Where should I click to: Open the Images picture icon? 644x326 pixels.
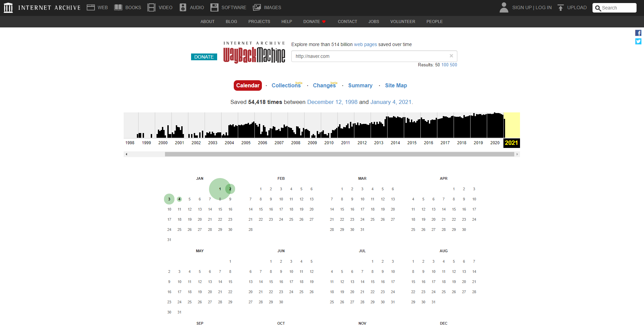tap(257, 7)
